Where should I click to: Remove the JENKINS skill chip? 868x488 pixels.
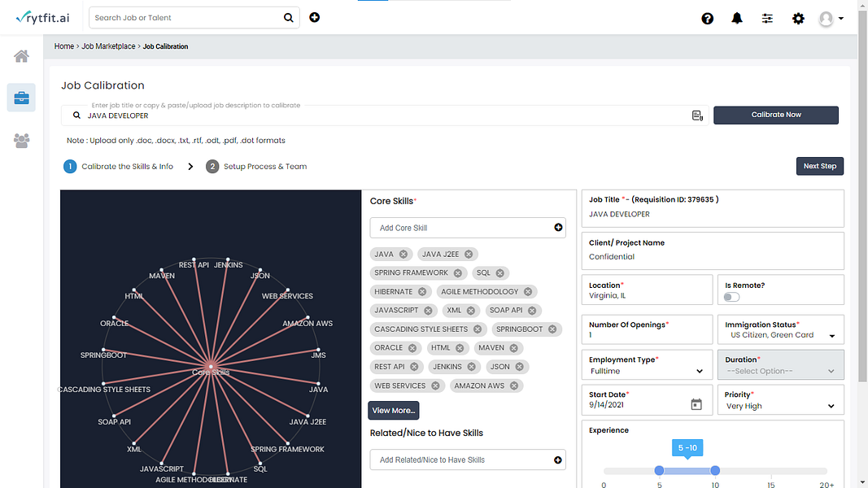pos(471,368)
